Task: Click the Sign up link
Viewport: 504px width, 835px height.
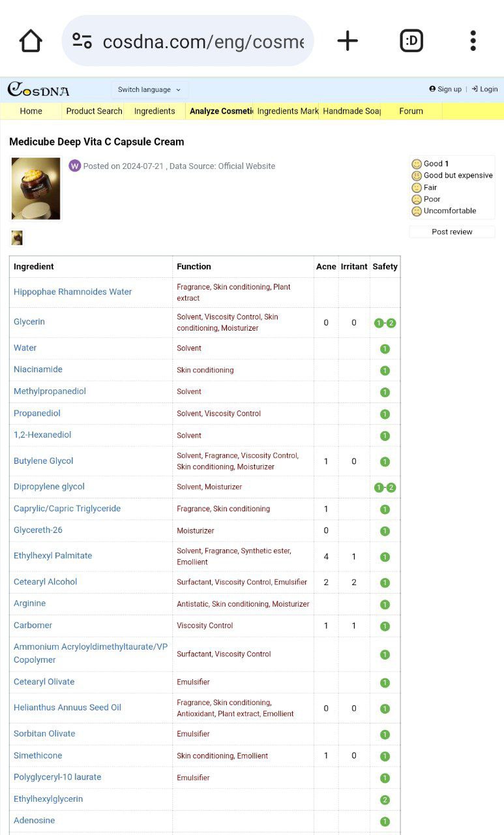Action: [445, 89]
